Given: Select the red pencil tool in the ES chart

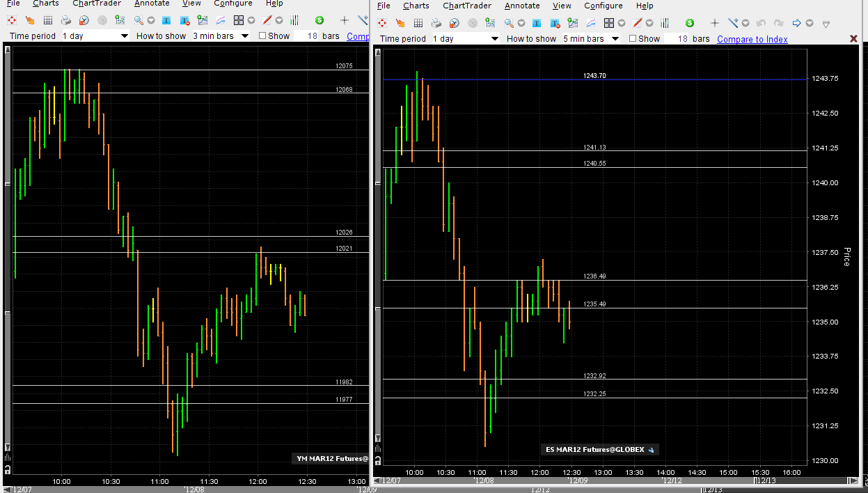Looking at the screenshot, I should click(637, 23).
